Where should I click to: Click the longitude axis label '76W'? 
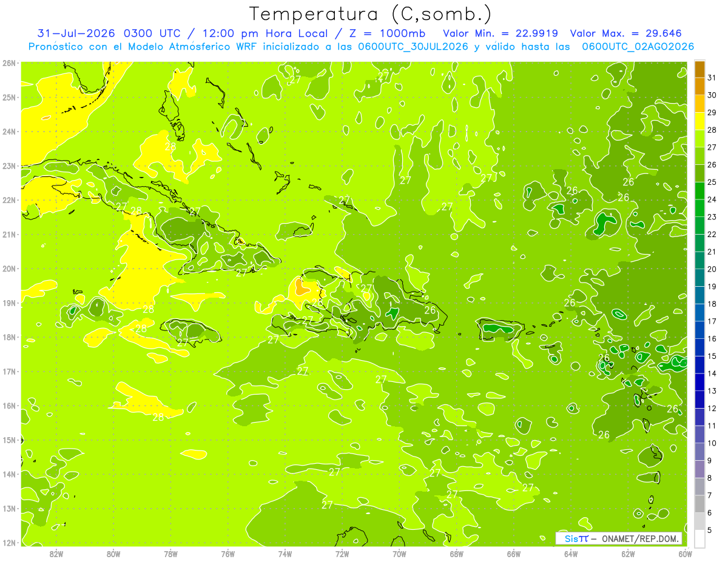click(227, 554)
